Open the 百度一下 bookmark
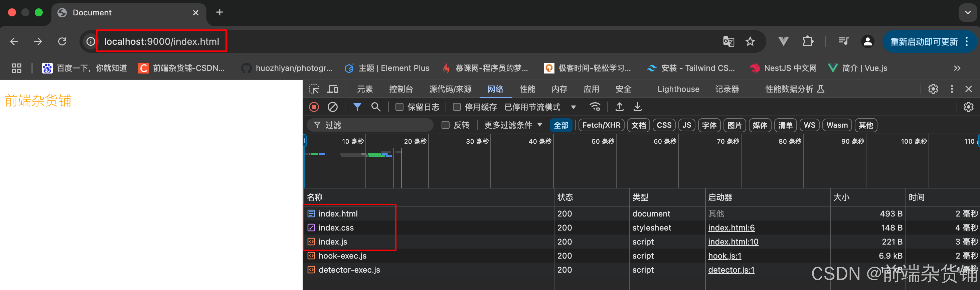This screenshot has height=290, width=980. pyautogui.click(x=85, y=68)
